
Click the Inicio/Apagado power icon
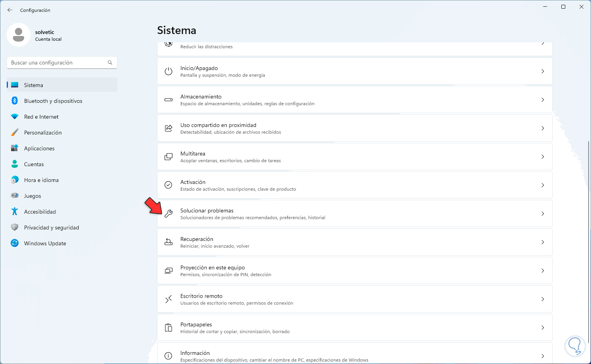(169, 71)
